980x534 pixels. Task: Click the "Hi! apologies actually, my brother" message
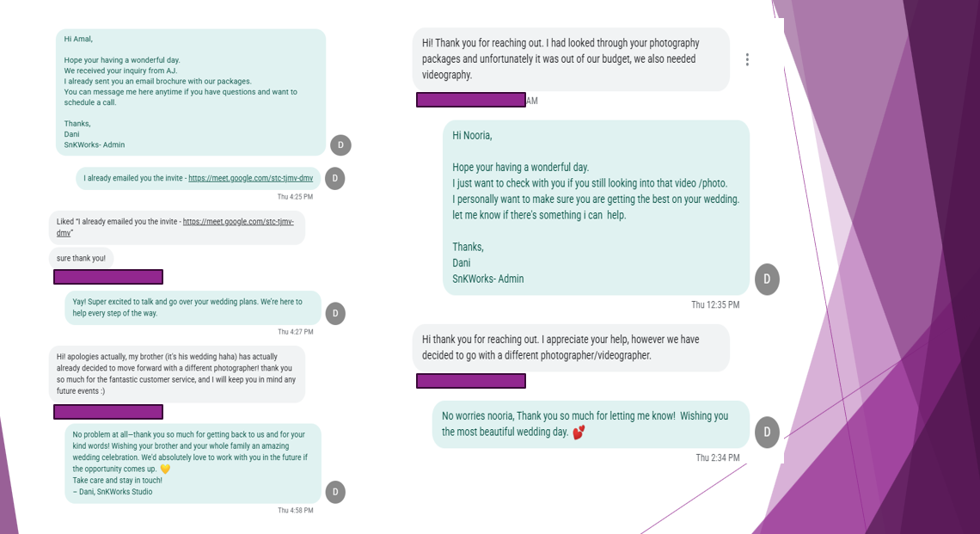[x=176, y=374]
